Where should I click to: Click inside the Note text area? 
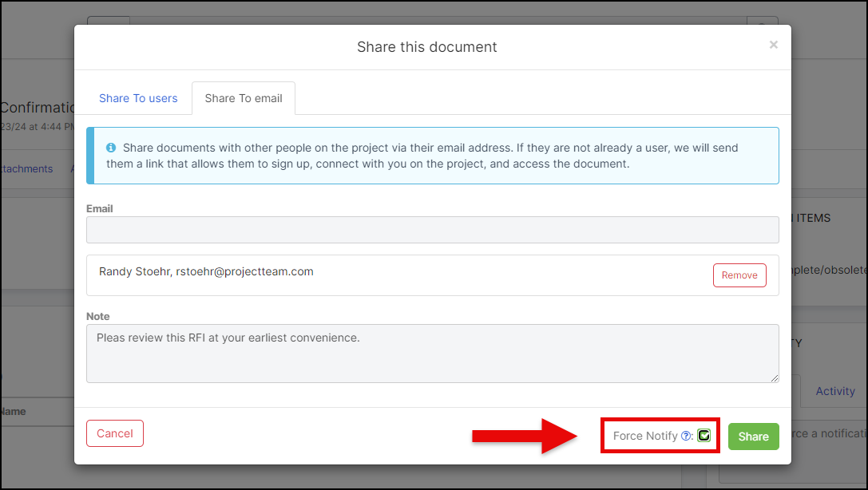click(x=432, y=354)
